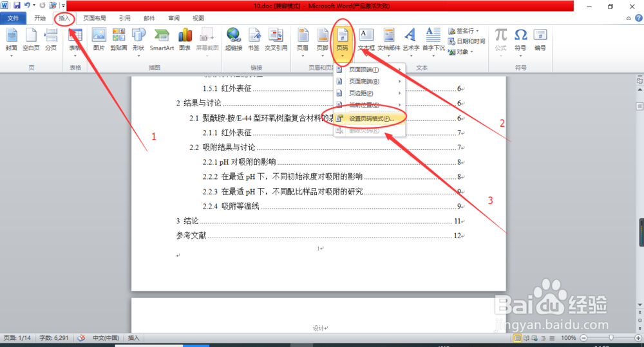Click the 图表 (Chart) icon

point(185,40)
